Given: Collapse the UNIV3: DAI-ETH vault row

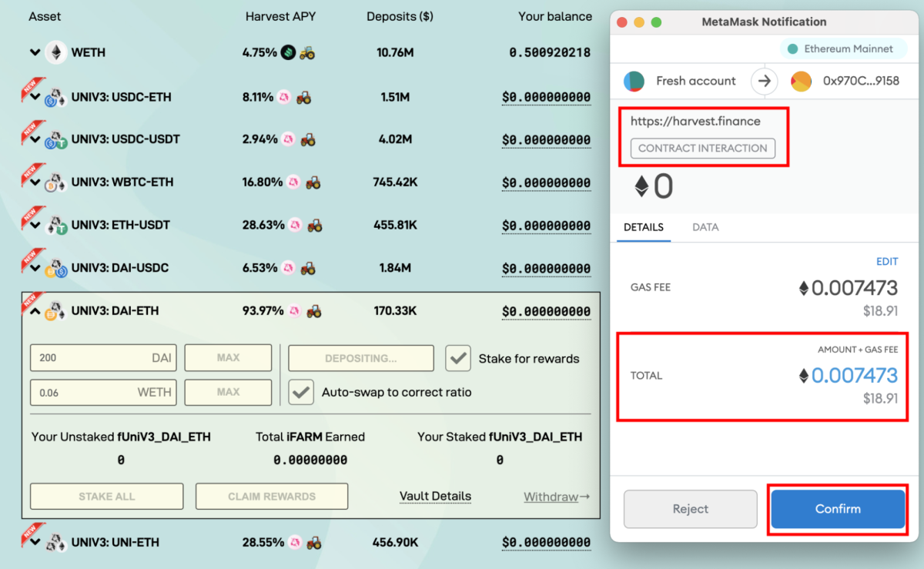Looking at the screenshot, I should (x=35, y=311).
